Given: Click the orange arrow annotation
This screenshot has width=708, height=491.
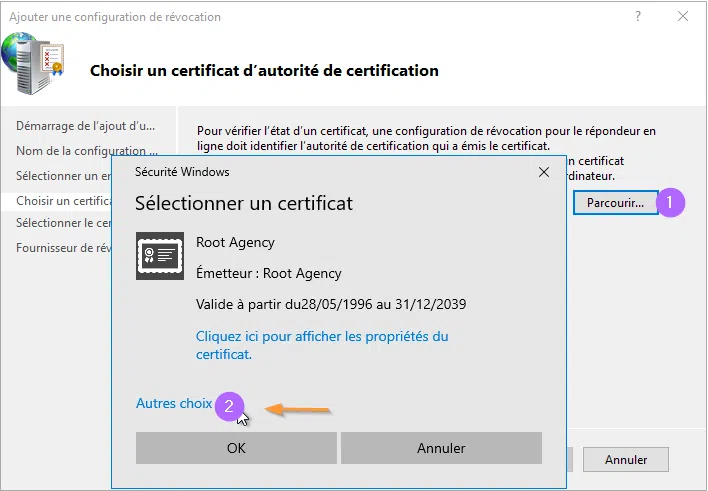Looking at the screenshot, I should click(x=297, y=409).
